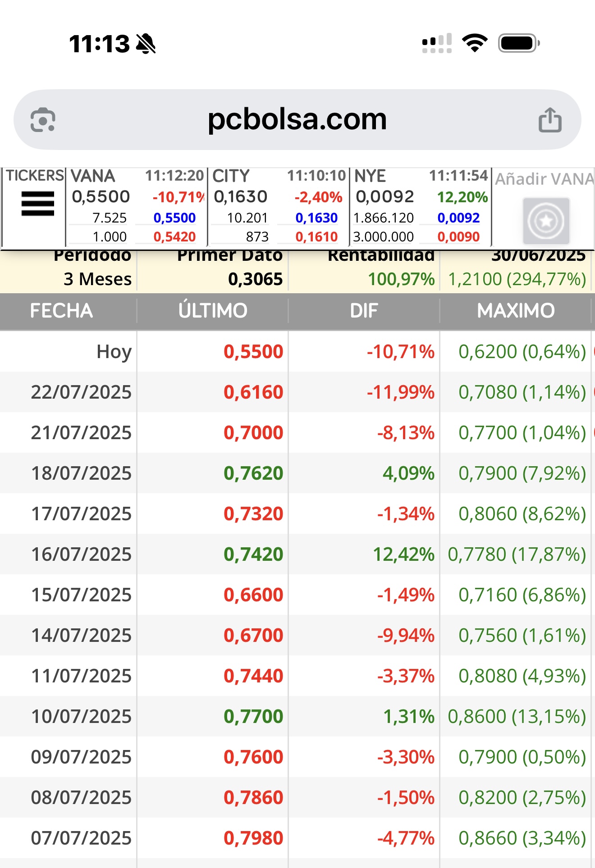This screenshot has width=595, height=868.
Task: Click the Añadir VANA star icon
Action: tap(546, 221)
